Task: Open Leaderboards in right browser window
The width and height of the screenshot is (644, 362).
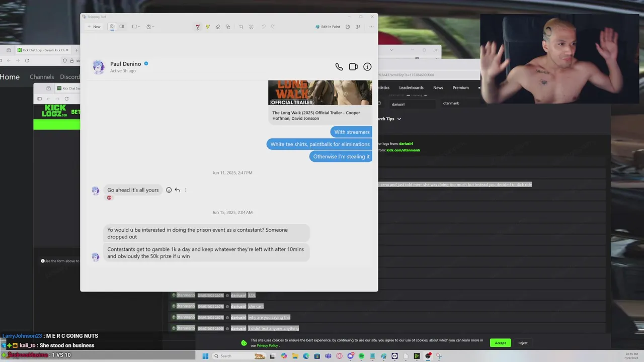Action: point(411,87)
